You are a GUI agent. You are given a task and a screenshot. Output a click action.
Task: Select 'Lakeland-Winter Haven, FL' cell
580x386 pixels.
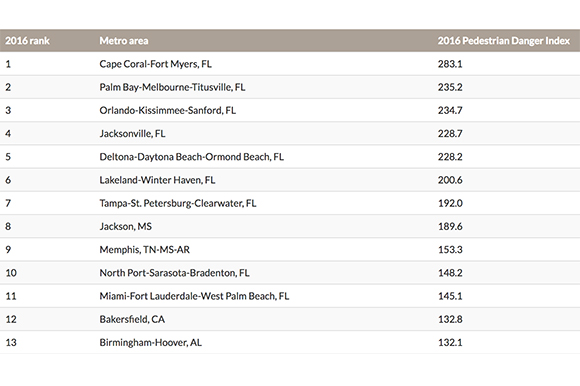[x=157, y=180]
